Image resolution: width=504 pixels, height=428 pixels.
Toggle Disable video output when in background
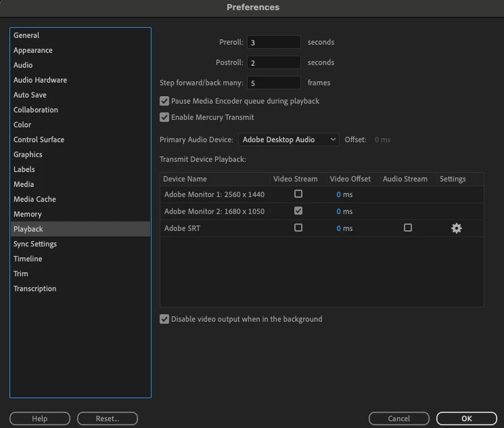click(164, 319)
